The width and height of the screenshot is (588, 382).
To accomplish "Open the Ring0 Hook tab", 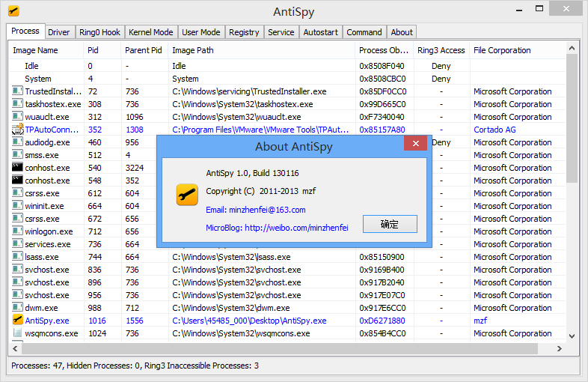I will [99, 32].
